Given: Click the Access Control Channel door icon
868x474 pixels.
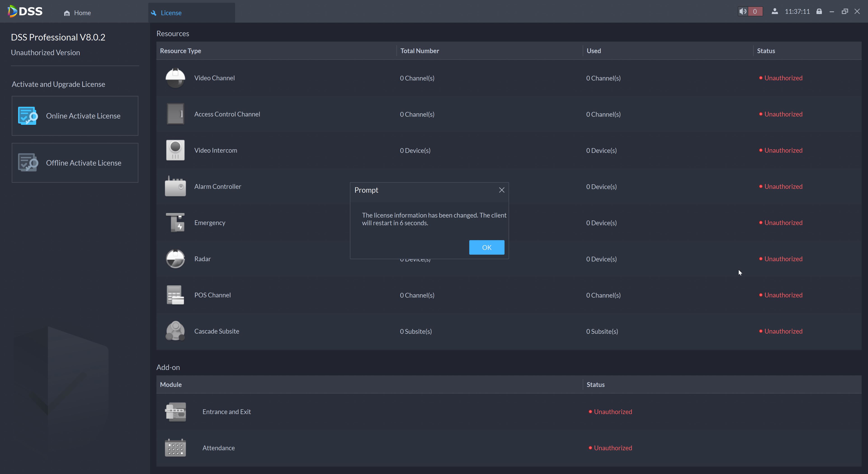Looking at the screenshot, I should [x=175, y=114].
